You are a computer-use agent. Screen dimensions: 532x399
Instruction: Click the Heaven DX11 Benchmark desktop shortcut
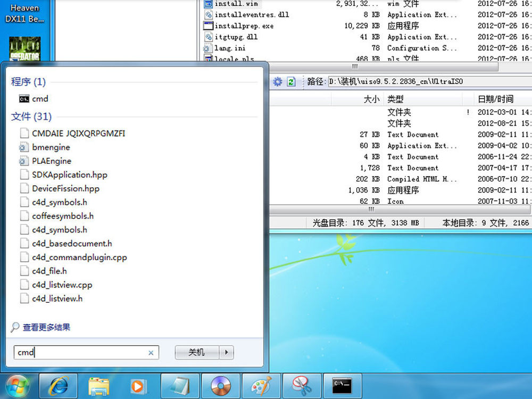24,13
